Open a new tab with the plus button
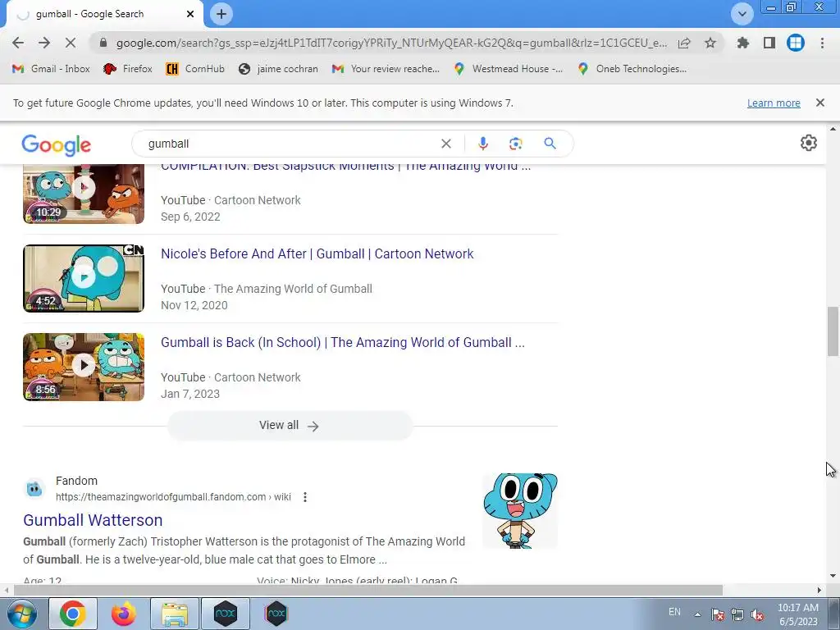 (221, 14)
